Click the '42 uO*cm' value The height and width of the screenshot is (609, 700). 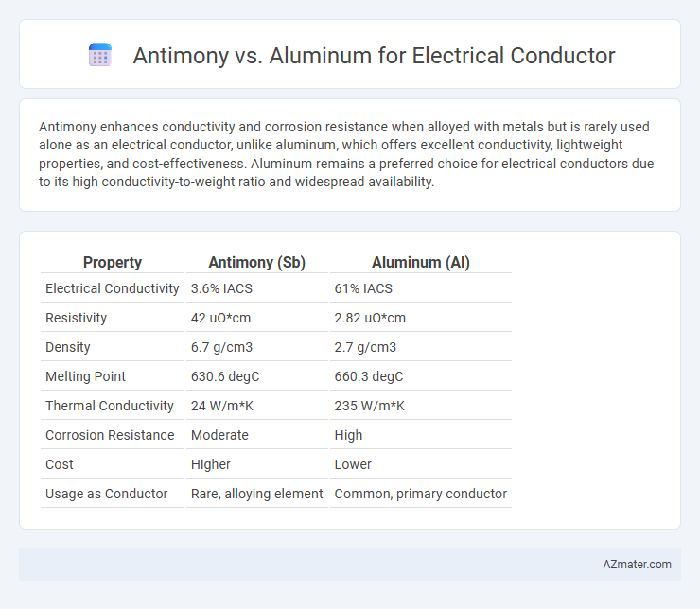point(220,318)
